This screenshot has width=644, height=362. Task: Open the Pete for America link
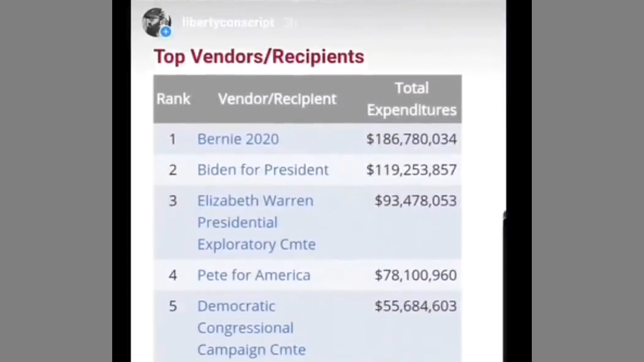pyautogui.click(x=254, y=275)
